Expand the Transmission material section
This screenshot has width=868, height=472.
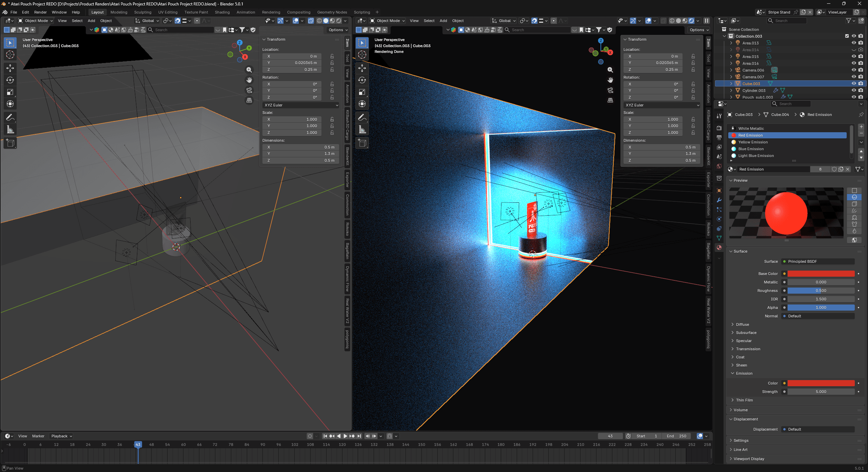tap(748, 349)
